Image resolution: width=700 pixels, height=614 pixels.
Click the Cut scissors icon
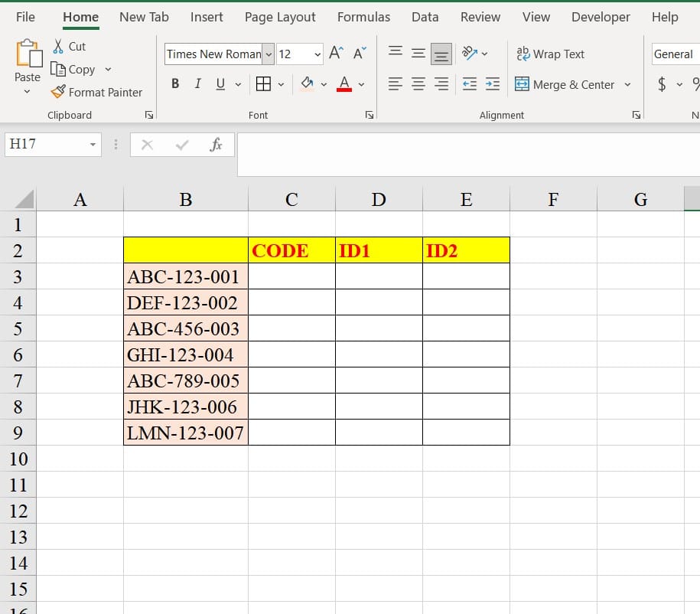[x=58, y=46]
